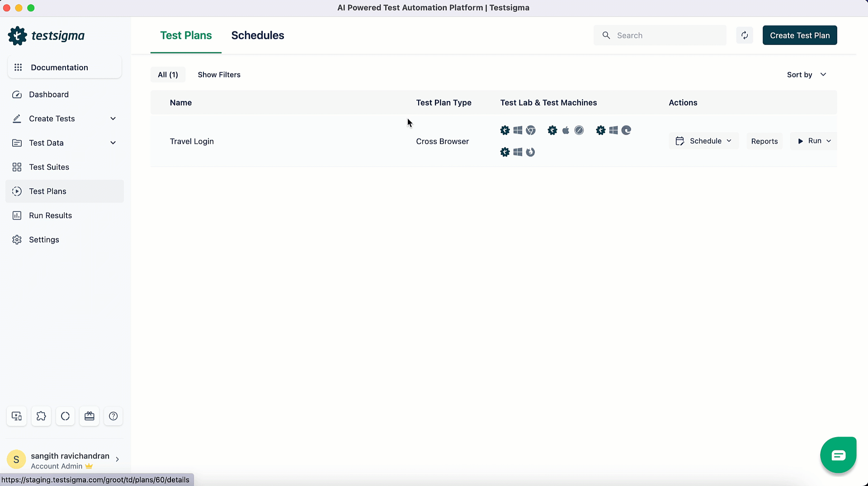Select the All (1) filter

[168, 75]
